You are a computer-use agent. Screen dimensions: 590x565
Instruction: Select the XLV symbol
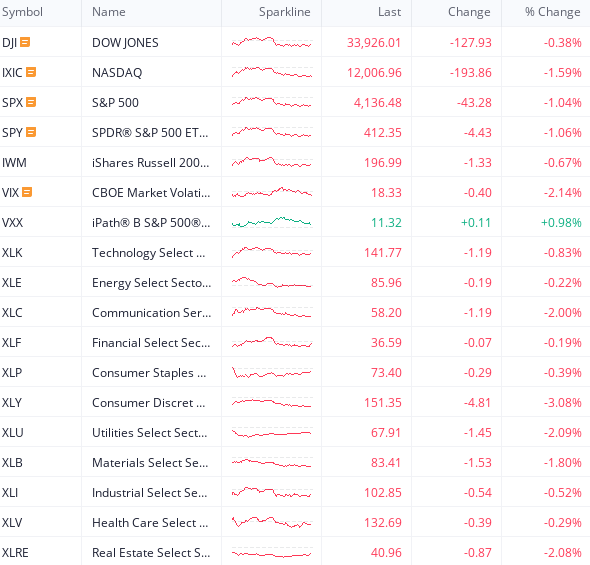tap(12, 522)
